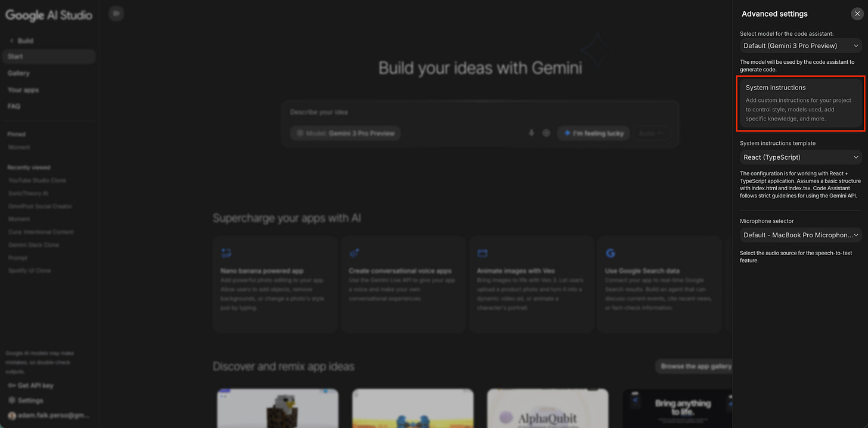Screen dimensions: 868x428
Task: Click the Google AI Studio logo
Action: click(49, 15)
